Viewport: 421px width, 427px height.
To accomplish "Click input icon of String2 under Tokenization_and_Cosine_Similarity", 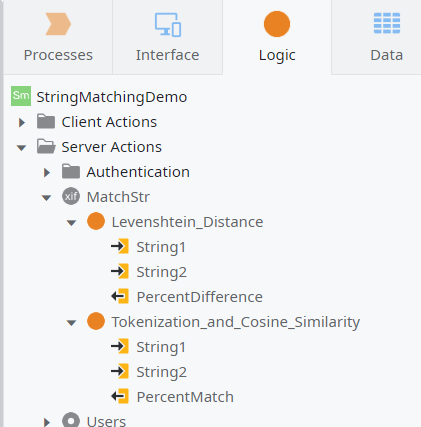I will point(120,372).
